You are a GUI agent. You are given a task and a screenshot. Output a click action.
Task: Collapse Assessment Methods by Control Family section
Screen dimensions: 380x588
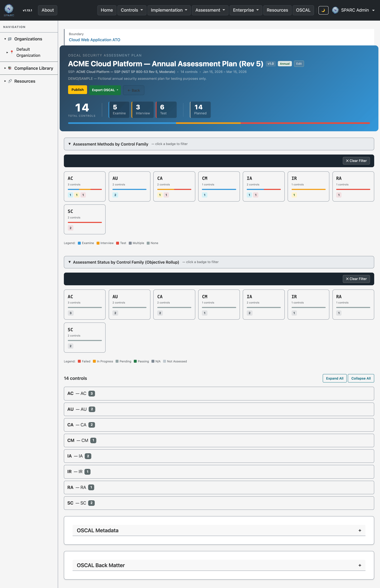click(219, 144)
